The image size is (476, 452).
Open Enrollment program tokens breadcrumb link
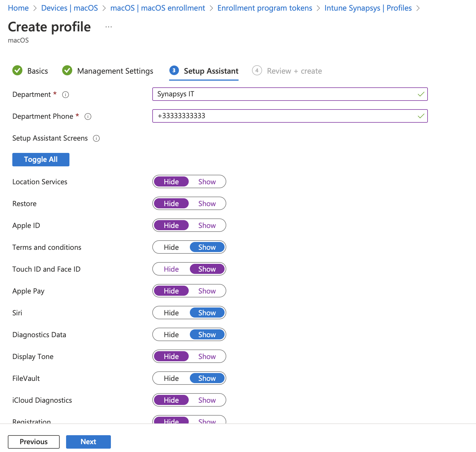coord(265,8)
